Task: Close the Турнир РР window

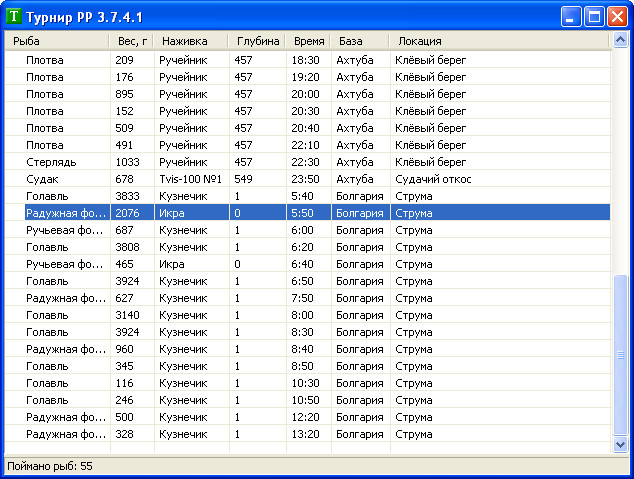Action: click(617, 17)
